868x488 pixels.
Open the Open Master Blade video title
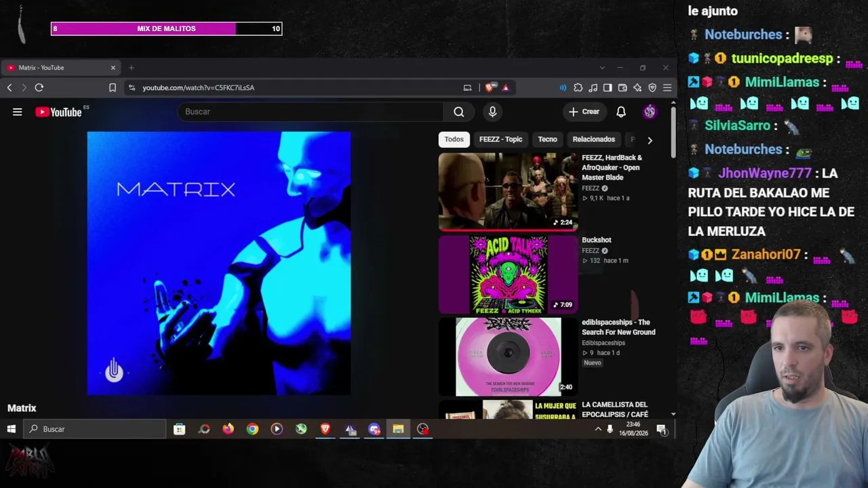point(612,167)
